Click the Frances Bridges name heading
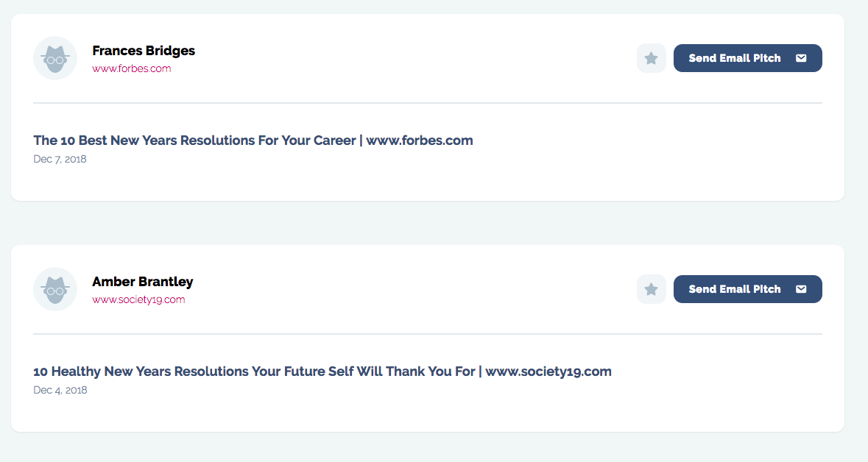Viewport: 868px width, 462px height. (144, 51)
